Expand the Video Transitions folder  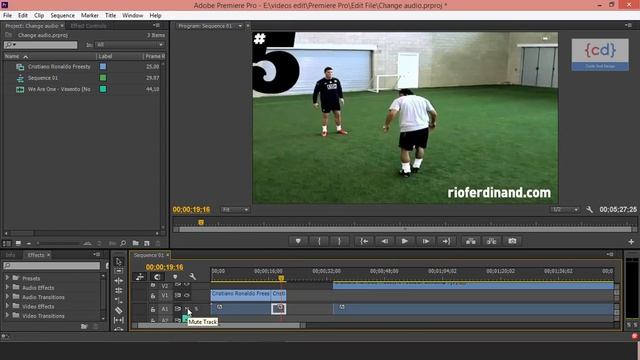[7, 316]
